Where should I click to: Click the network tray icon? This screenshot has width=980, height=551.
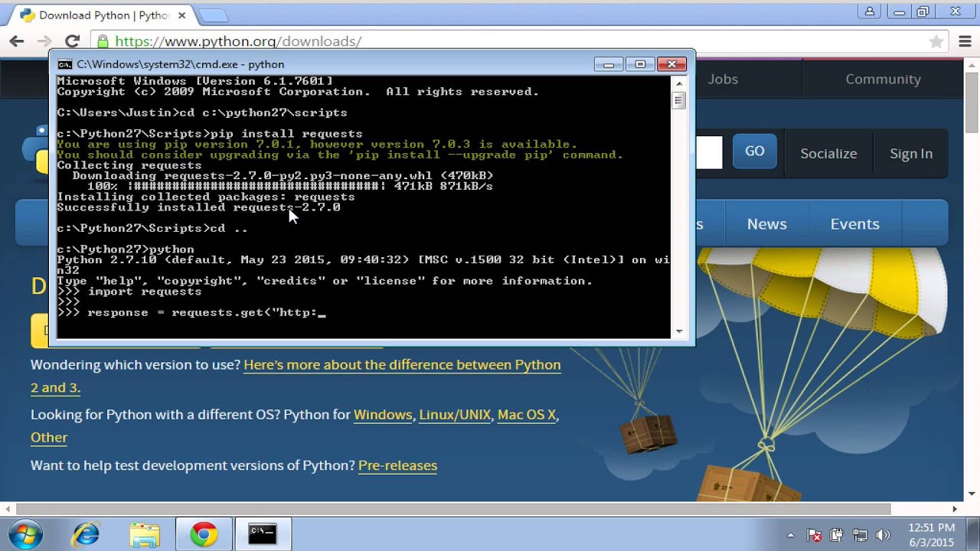[x=860, y=535]
